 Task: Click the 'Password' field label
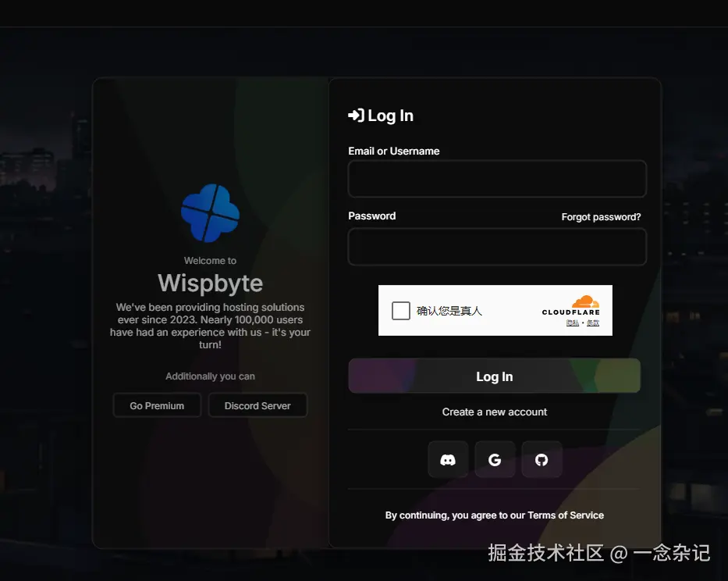[372, 216]
